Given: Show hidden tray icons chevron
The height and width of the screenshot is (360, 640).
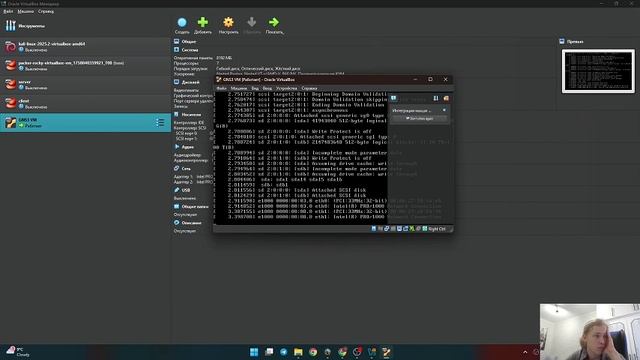Looking at the screenshot, I should [525, 352].
